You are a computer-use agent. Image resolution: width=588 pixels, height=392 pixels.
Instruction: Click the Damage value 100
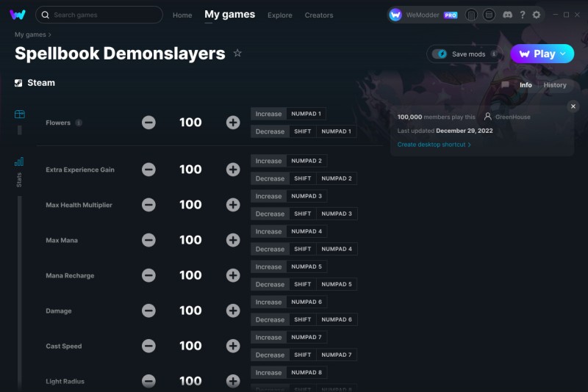pyautogui.click(x=190, y=311)
